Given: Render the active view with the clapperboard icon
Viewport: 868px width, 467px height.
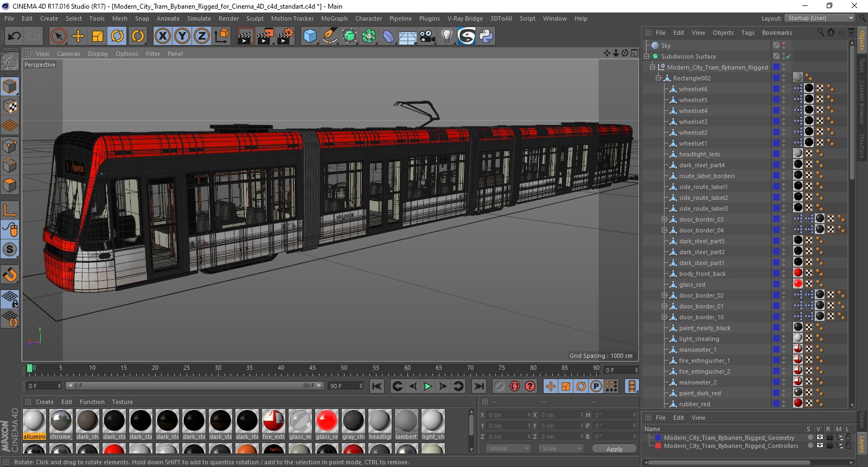Looking at the screenshot, I should 246,36.
